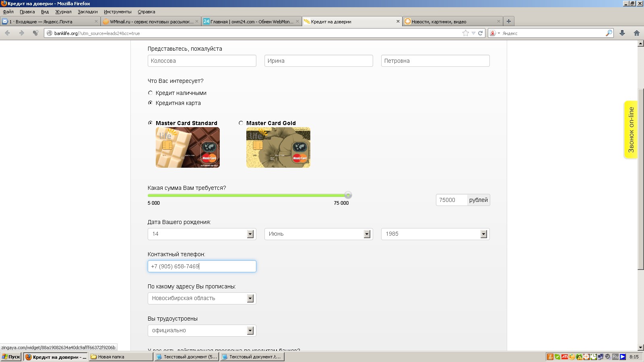This screenshot has width=644, height=362.
Task: Open the Новосибирская область region dropdown
Action: click(202, 298)
